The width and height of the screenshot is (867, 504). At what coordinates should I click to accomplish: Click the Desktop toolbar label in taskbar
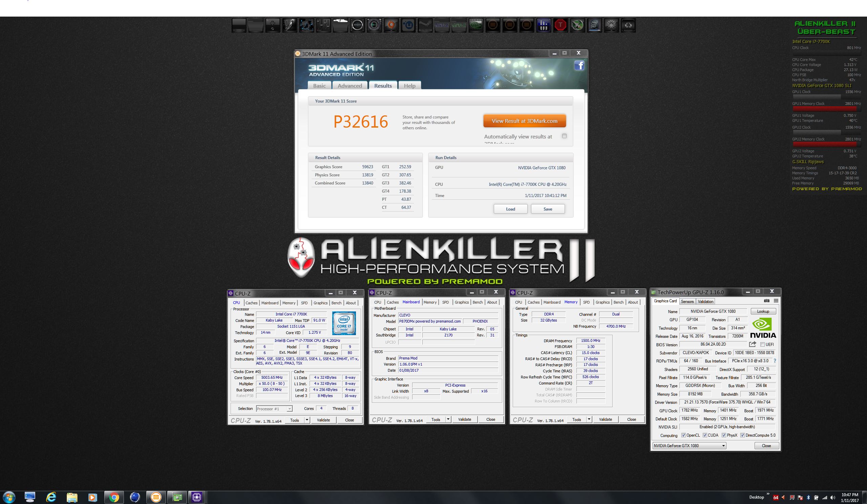(x=756, y=497)
